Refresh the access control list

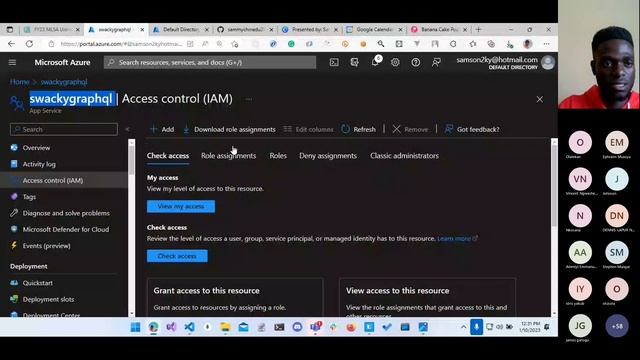point(358,129)
